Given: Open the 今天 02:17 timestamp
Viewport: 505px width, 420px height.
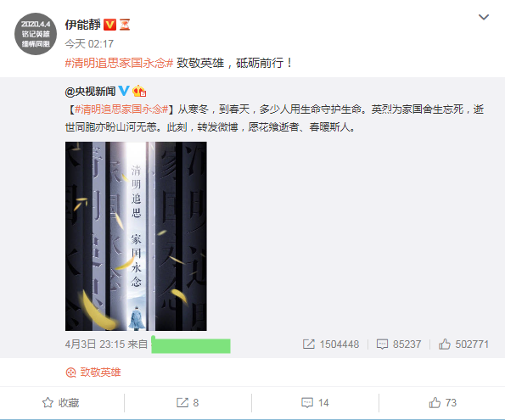Looking at the screenshot, I should [89, 44].
